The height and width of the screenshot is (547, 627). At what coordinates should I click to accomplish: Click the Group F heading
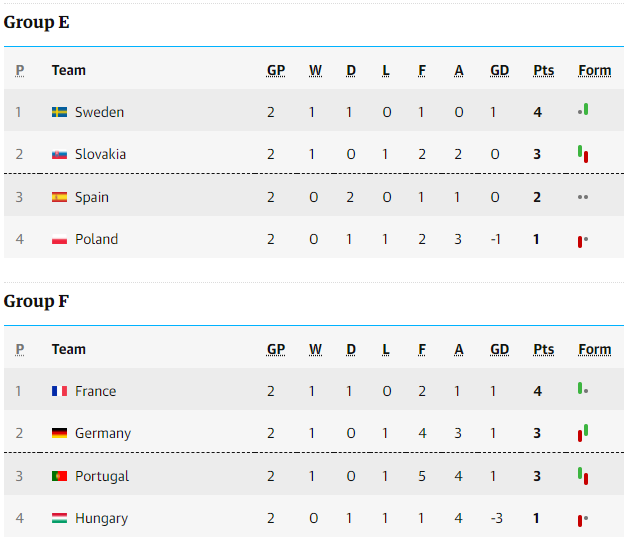point(36,301)
